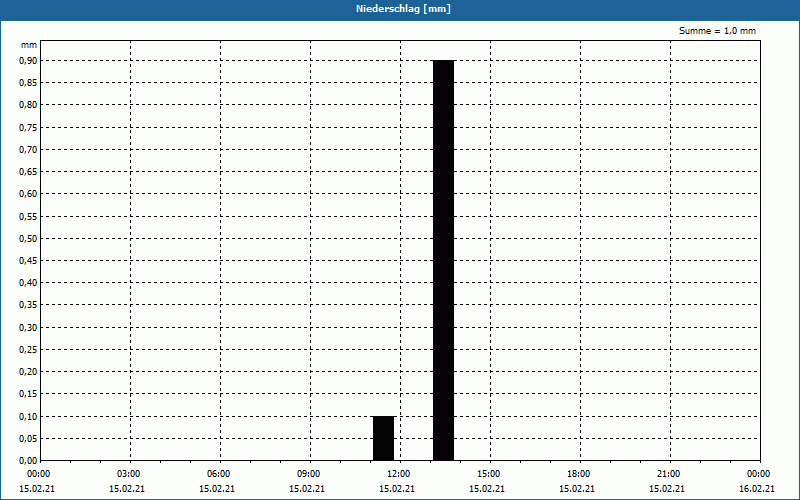Select the 0,85 y-axis value
800x500 pixels.
click(28, 83)
